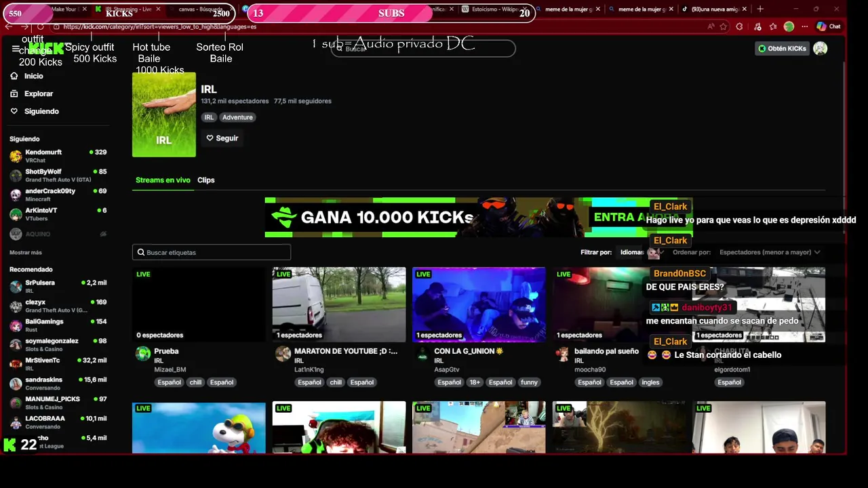The height and width of the screenshot is (488, 868).
Task: Open the Inicio home icon in sidebar
Action: tap(14, 76)
